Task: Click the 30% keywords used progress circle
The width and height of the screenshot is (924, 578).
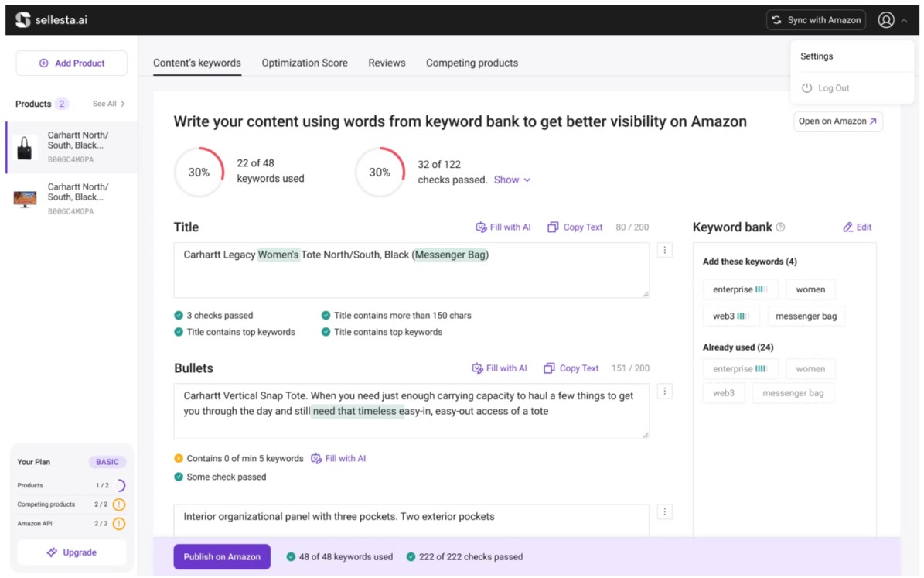Action: pos(199,173)
